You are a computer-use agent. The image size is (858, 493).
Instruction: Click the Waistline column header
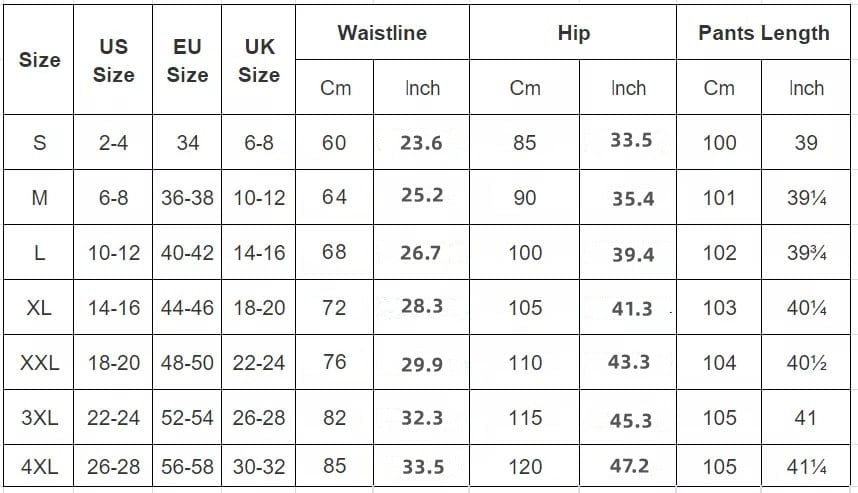[382, 33]
